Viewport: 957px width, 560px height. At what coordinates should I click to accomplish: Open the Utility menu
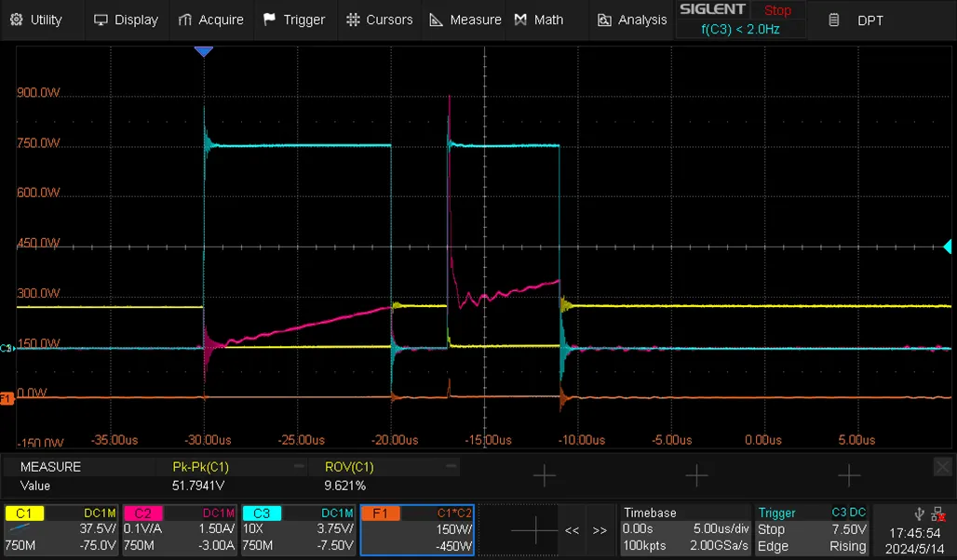37,20
